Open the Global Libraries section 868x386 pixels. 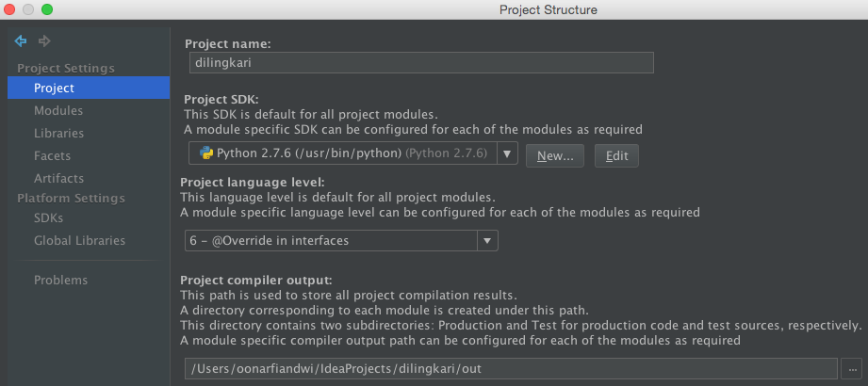pyautogui.click(x=79, y=240)
